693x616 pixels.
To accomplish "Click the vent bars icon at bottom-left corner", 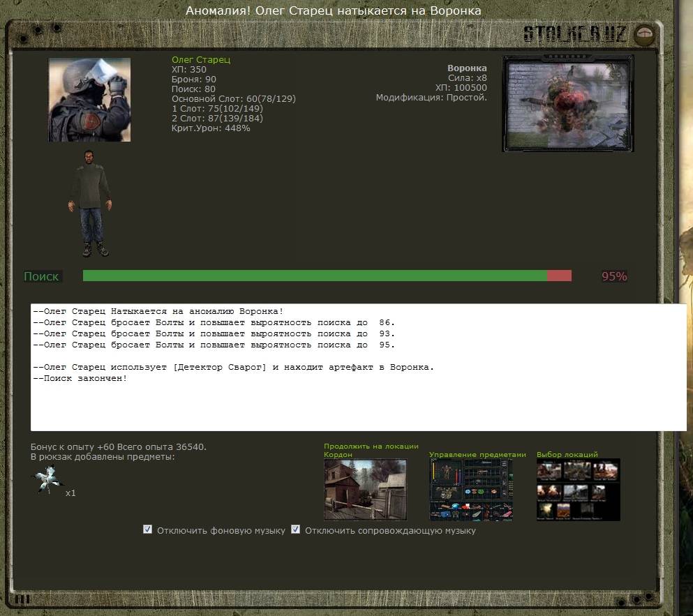I will click(22, 599).
